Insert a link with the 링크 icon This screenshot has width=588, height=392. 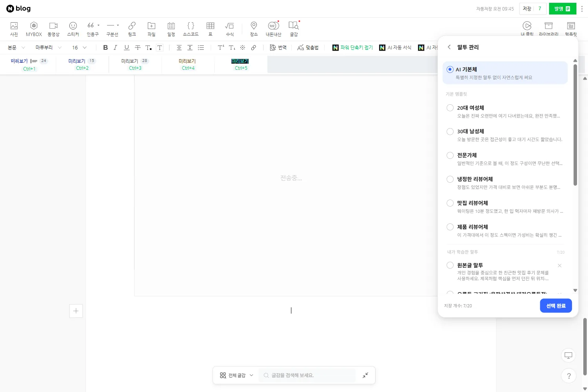point(132,29)
